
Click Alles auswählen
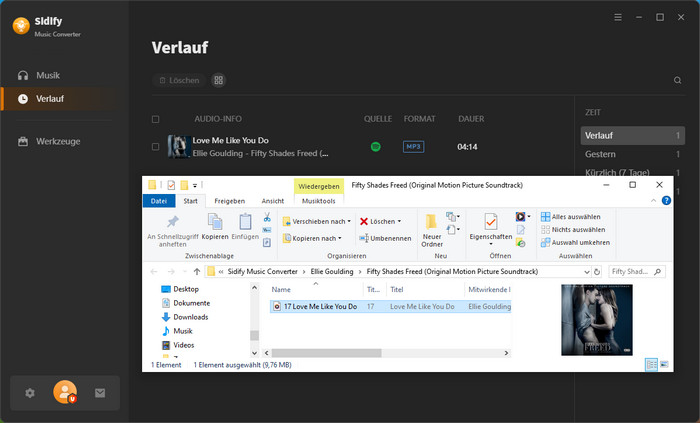(571, 217)
